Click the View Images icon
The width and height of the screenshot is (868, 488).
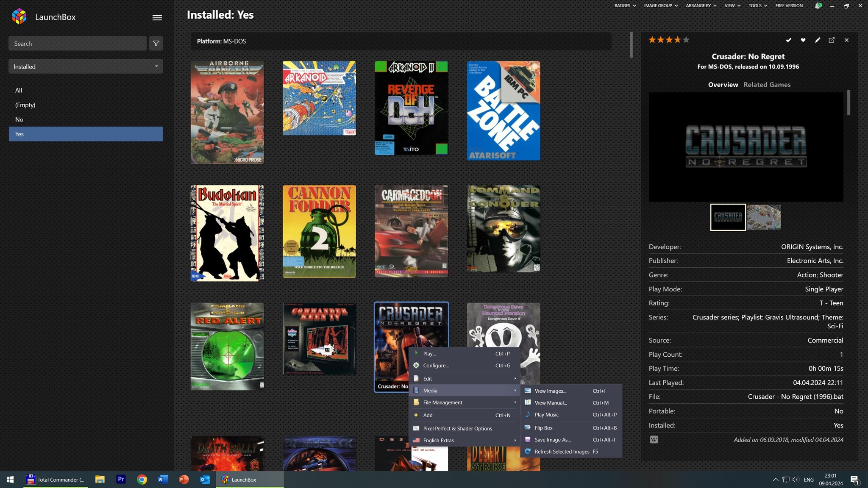point(528,391)
